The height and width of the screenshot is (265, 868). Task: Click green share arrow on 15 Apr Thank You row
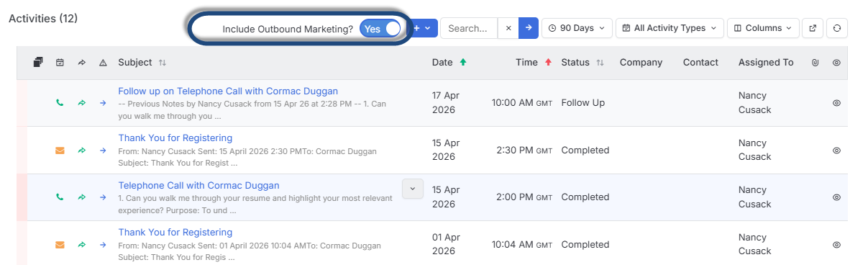point(81,151)
